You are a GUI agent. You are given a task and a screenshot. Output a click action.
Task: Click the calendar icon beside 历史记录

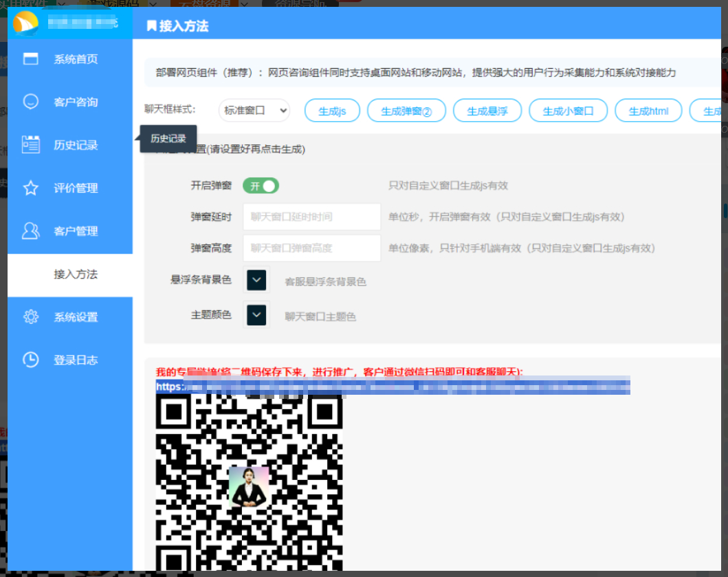31,144
